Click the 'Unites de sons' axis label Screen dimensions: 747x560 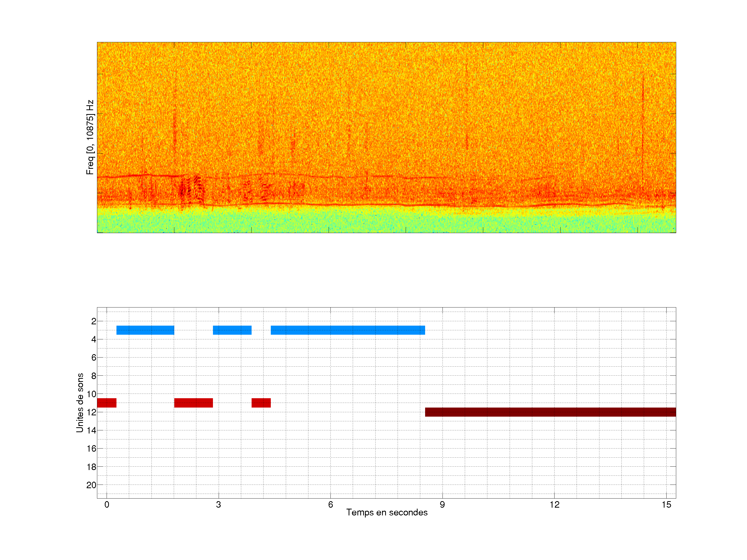click(80, 402)
